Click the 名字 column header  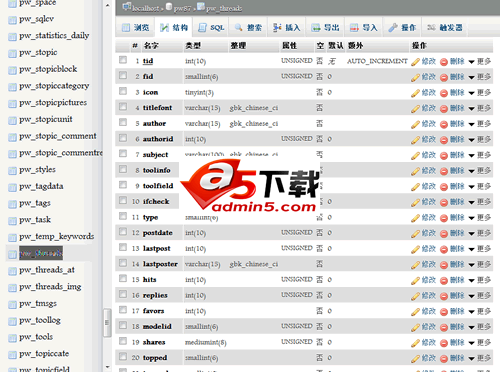[151, 46]
